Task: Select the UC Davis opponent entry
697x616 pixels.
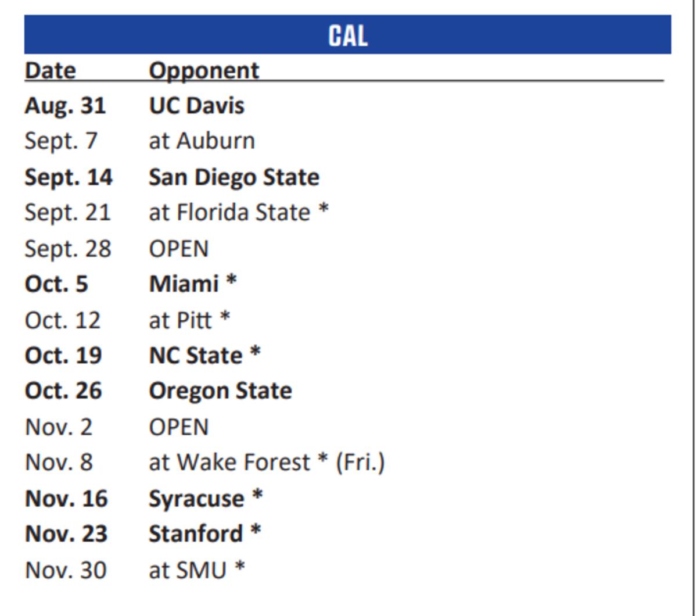Action: [196, 106]
